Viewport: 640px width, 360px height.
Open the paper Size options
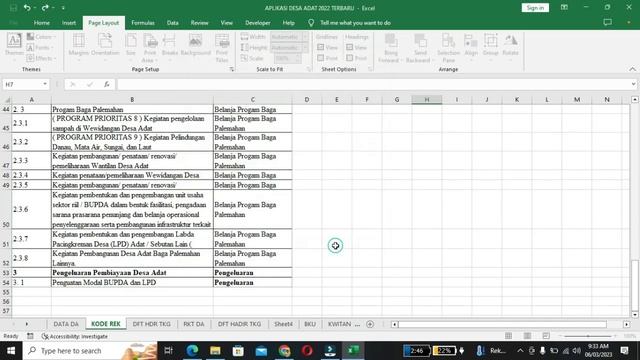(x=131, y=46)
